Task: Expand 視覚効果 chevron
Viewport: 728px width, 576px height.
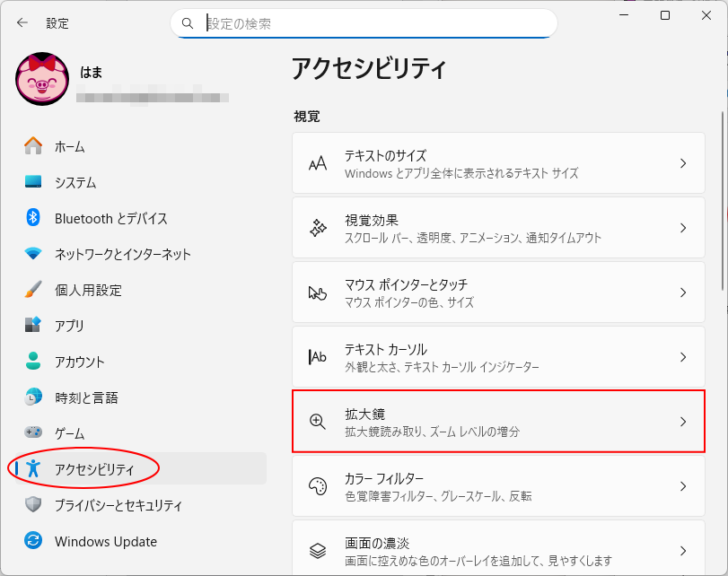Action: pyautogui.click(x=683, y=228)
